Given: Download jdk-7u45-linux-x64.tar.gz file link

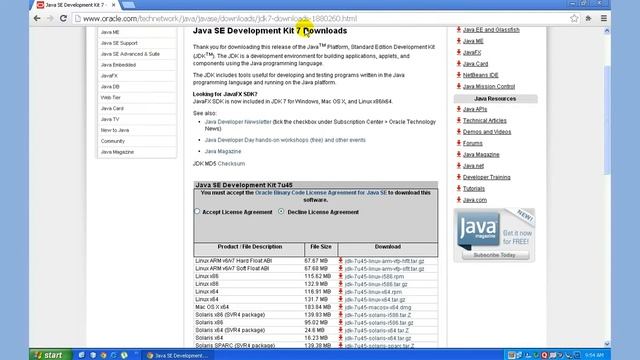Looking at the screenshot, I should 375,300.
